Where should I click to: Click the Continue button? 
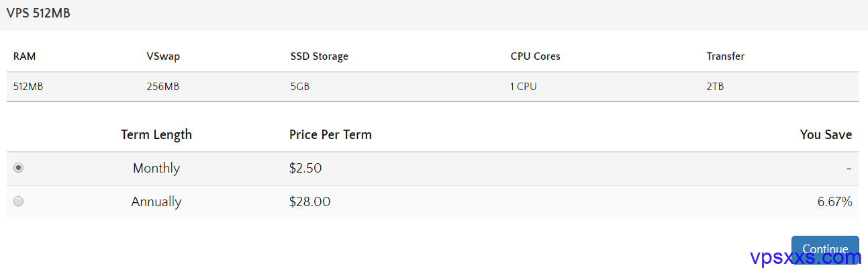coord(825,249)
